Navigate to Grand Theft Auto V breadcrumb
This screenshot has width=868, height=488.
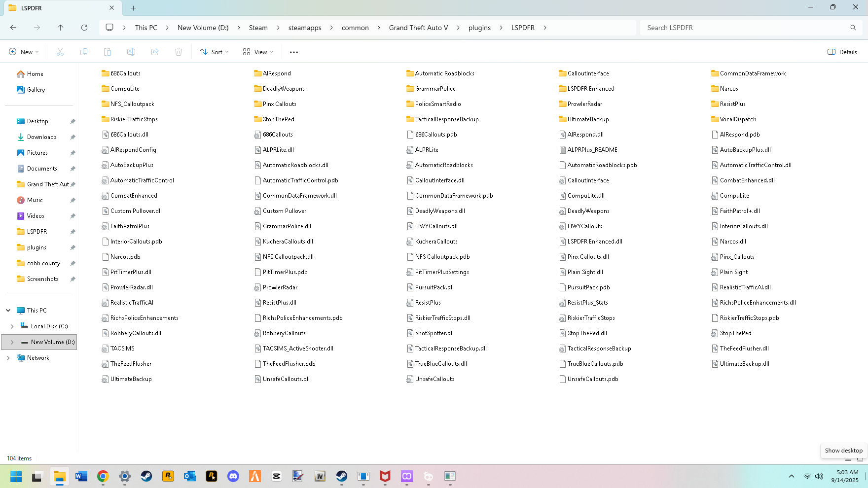pyautogui.click(x=418, y=28)
